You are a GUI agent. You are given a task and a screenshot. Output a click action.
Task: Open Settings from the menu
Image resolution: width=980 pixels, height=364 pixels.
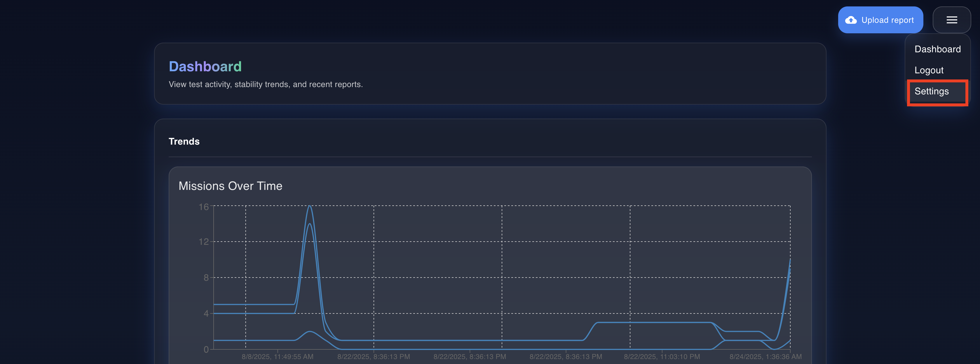(931, 91)
